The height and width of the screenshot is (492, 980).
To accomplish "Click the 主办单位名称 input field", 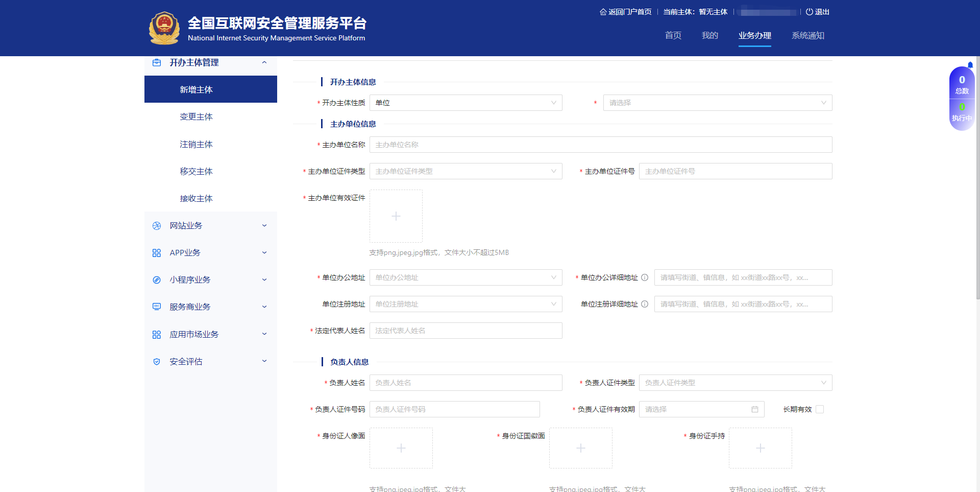I will 601,145.
